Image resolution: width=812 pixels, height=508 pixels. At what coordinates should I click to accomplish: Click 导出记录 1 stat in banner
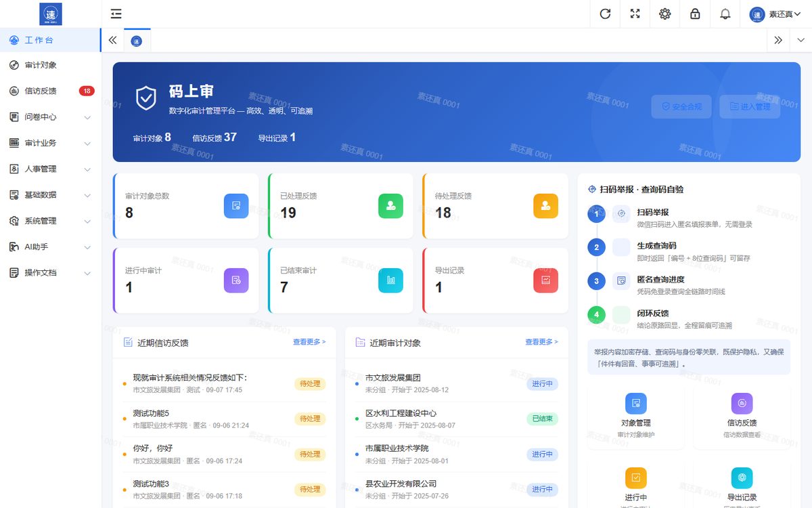[x=277, y=137]
